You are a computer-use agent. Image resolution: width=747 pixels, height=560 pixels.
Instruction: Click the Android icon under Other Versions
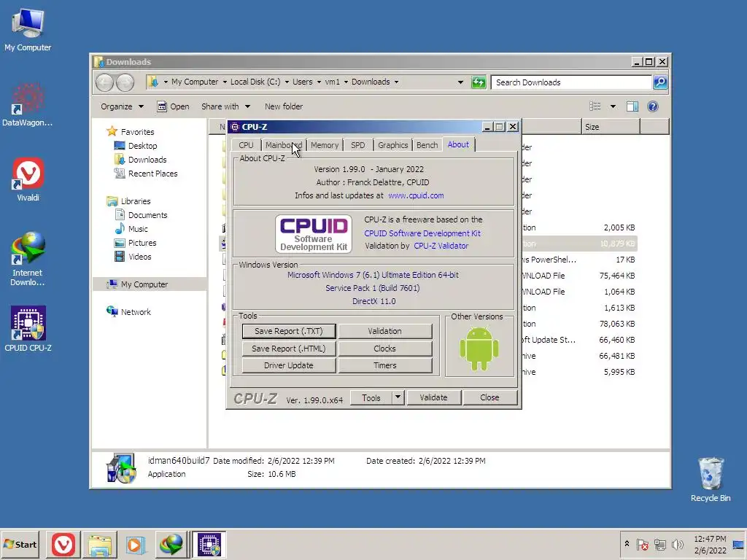pos(479,348)
